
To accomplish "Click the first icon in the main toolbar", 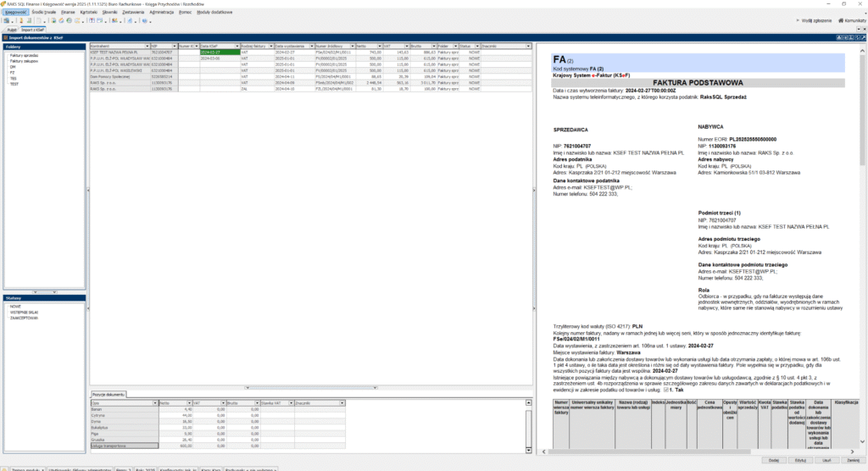I will point(5,19).
